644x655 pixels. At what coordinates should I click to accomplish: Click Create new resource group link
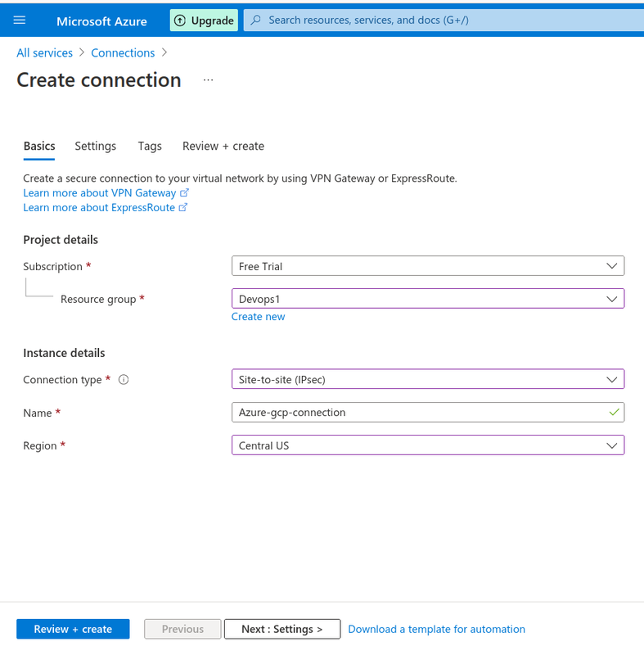258,317
